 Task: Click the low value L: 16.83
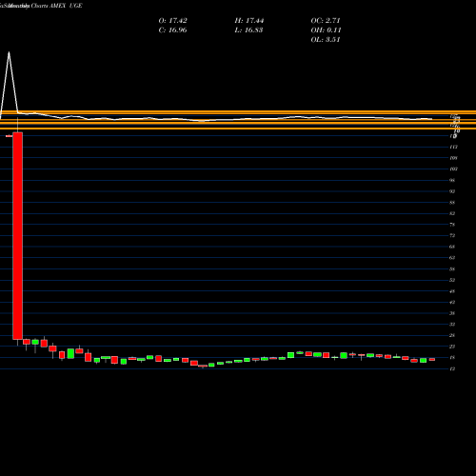248,30
